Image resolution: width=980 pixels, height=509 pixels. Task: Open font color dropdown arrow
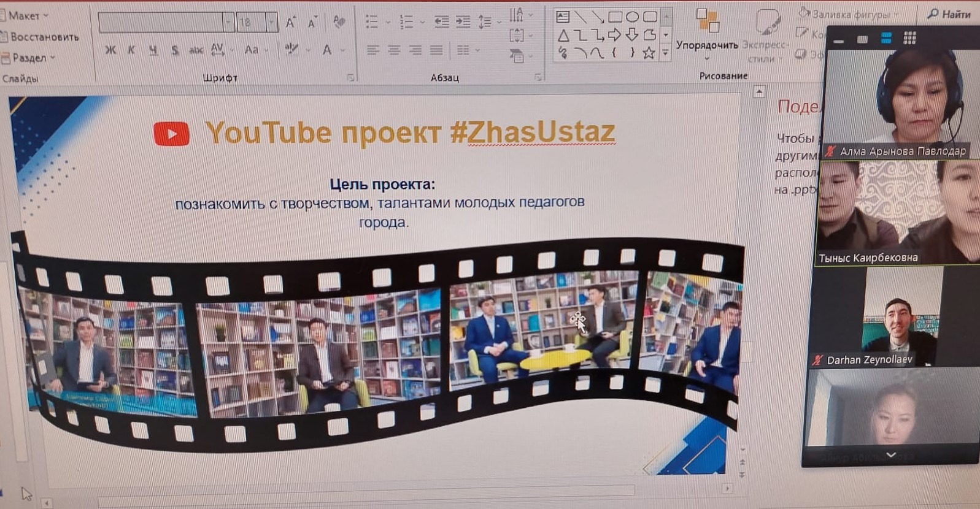point(343,50)
